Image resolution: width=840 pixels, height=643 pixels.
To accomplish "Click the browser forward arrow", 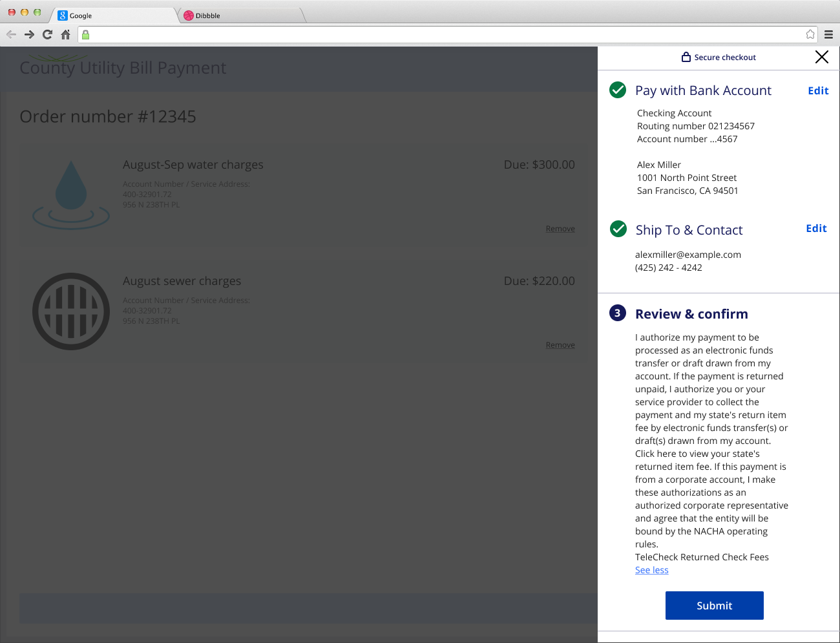I will 29,35.
